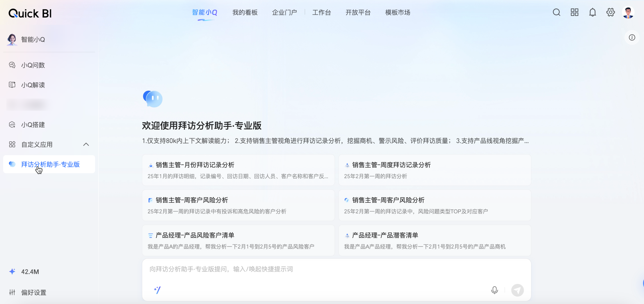Click the microphone voice input icon

(x=494, y=290)
